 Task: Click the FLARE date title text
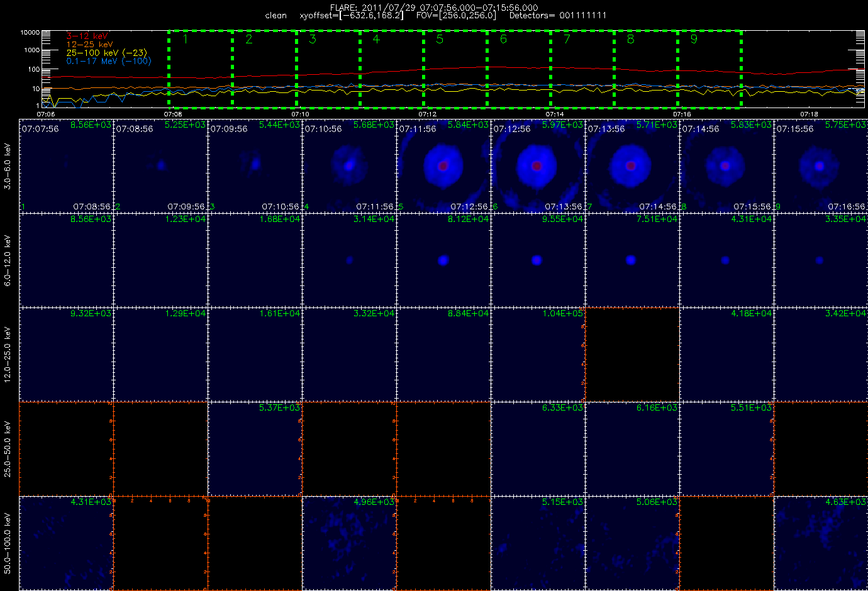tap(434, 8)
